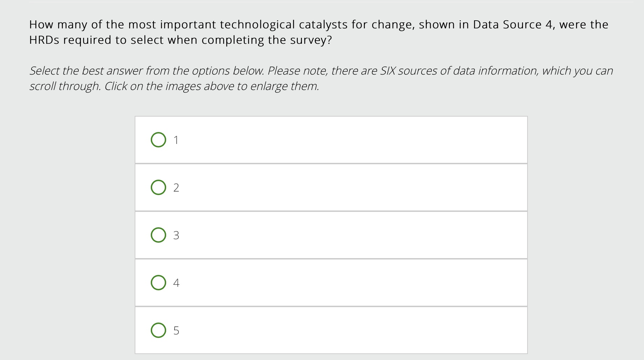Click empty space in the third answer row
This screenshot has width=644, height=360.
[x=350, y=235]
